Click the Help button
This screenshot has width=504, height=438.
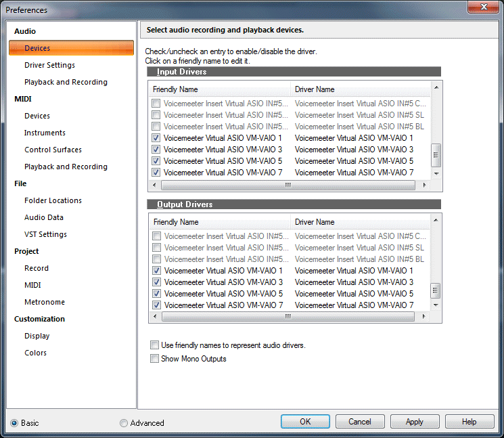click(469, 422)
